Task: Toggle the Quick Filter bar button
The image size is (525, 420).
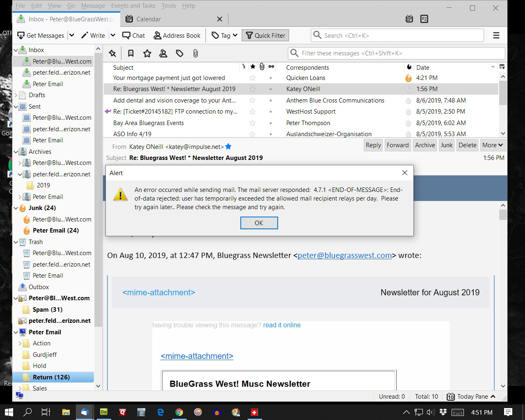Action: point(265,35)
